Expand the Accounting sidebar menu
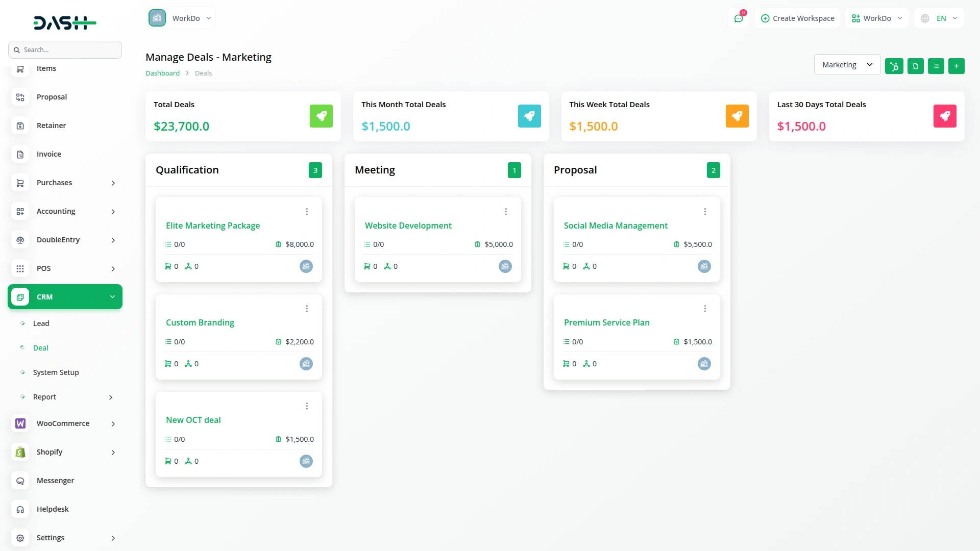Screen dimensions: 980x551 (x=65, y=211)
